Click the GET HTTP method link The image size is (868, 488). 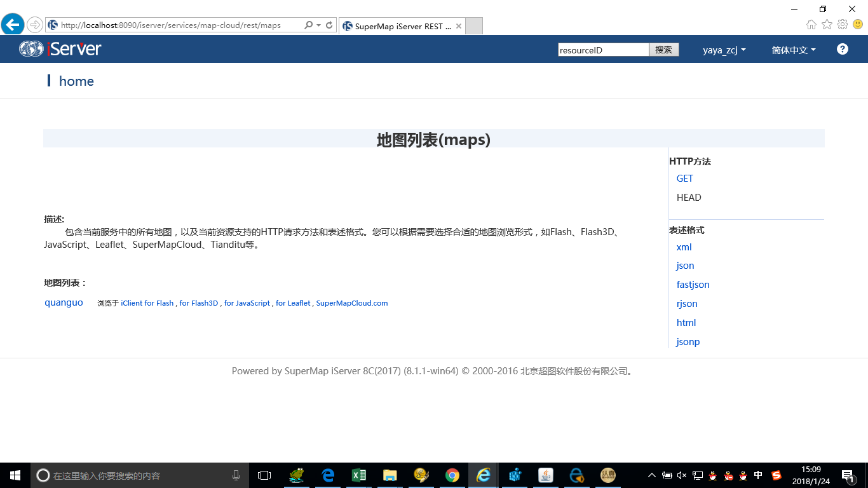click(684, 179)
